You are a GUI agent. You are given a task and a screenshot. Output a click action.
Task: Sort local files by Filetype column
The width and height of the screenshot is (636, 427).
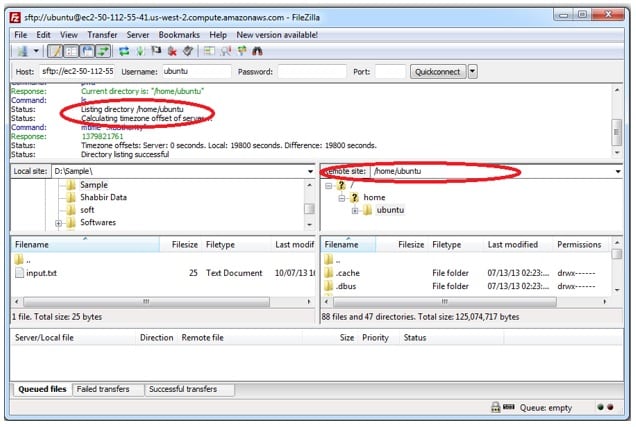[236, 245]
